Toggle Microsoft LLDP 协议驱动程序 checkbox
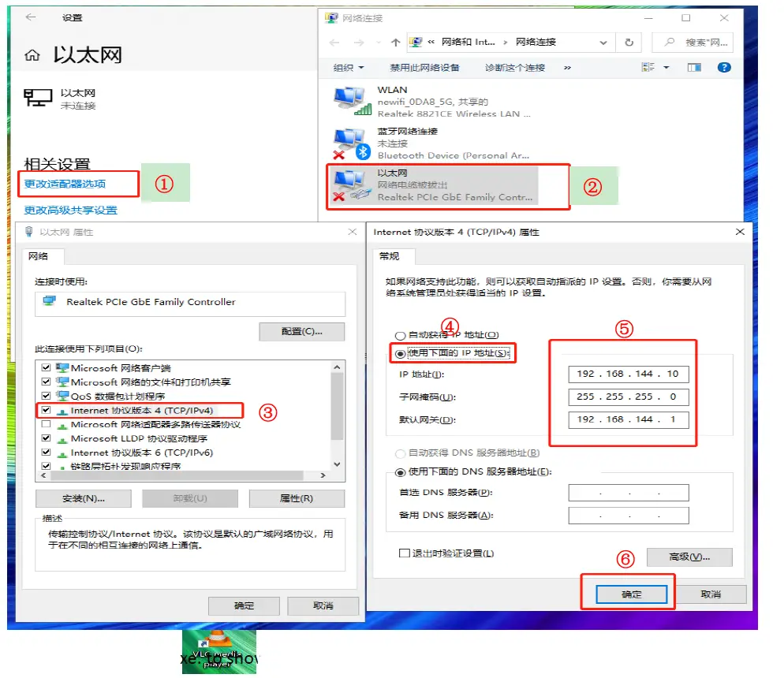 click(x=46, y=438)
